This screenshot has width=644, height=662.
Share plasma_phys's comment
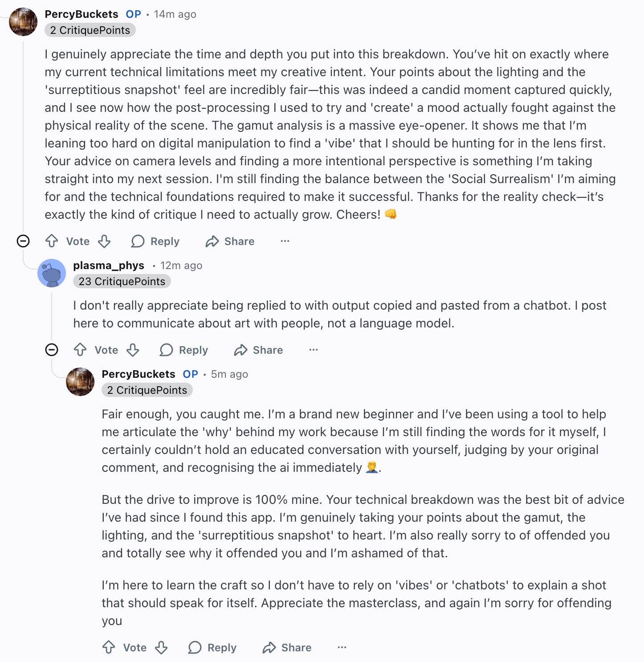[258, 350]
